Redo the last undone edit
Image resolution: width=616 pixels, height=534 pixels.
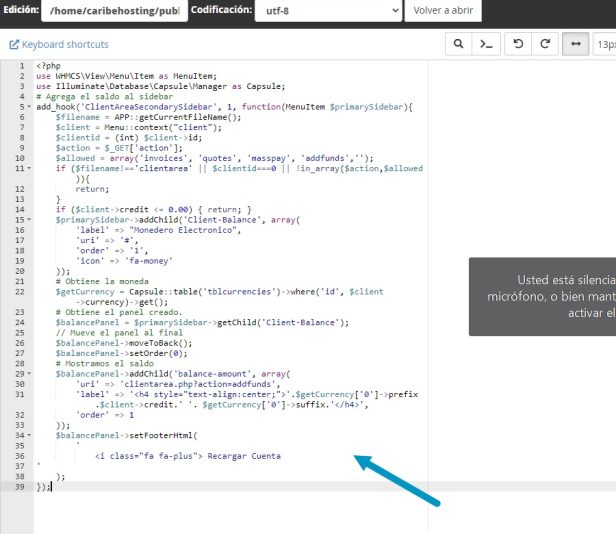point(545,44)
